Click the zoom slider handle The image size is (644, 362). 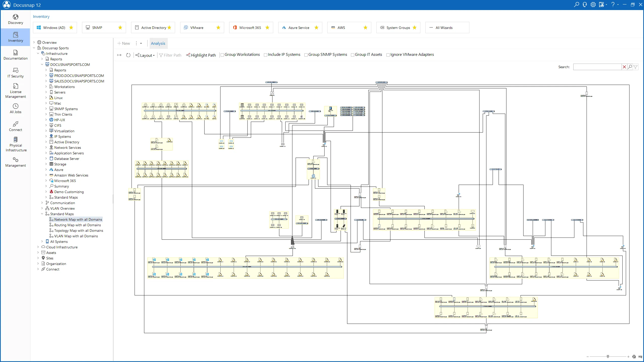608,356
